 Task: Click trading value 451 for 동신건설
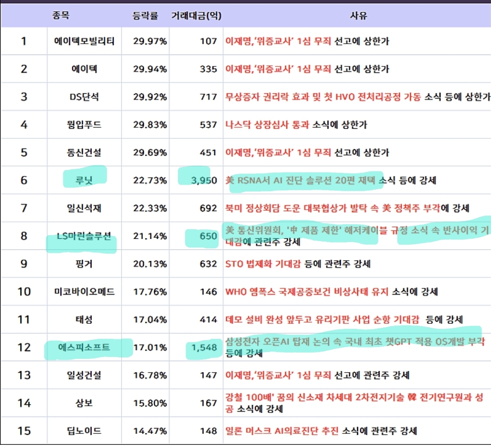coord(208,152)
